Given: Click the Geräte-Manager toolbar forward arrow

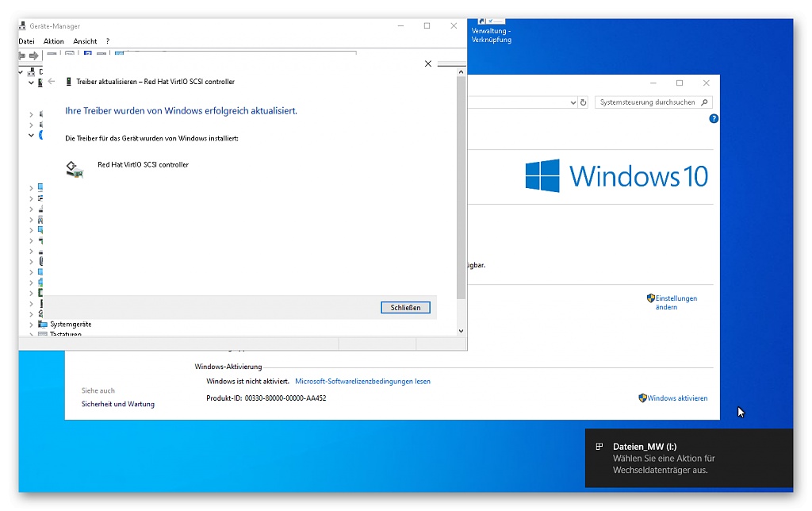Looking at the screenshot, I should click(x=33, y=56).
